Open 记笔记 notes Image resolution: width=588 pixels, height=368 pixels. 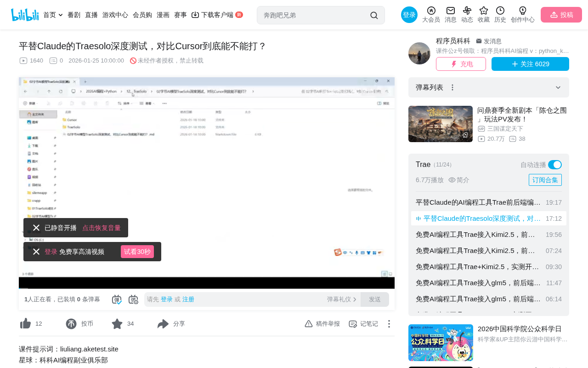click(363, 324)
